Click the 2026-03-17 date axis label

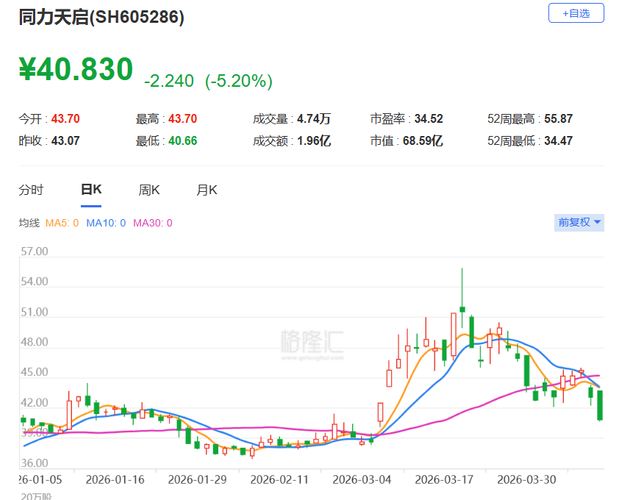click(x=444, y=480)
